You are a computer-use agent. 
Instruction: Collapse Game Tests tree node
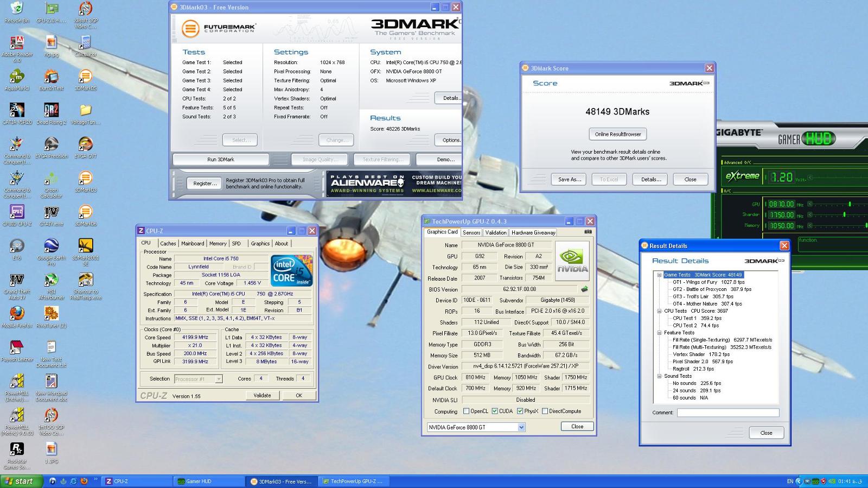659,275
